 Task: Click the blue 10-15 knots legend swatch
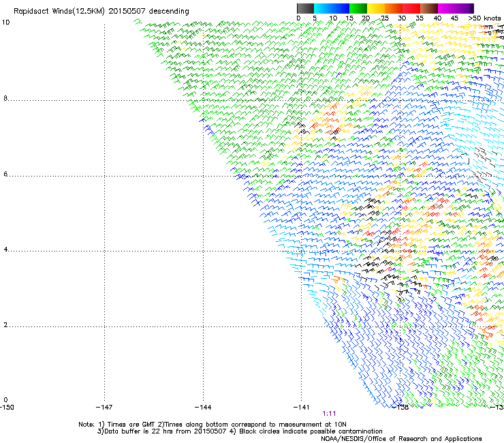pyautogui.click(x=341, y=8)
